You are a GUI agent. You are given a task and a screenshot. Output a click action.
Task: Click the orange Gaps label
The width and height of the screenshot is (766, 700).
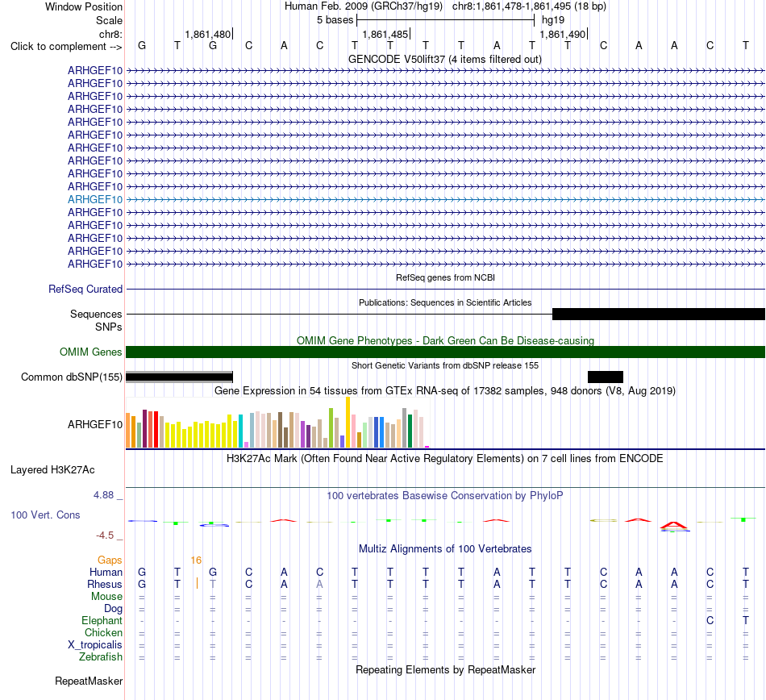110,560
